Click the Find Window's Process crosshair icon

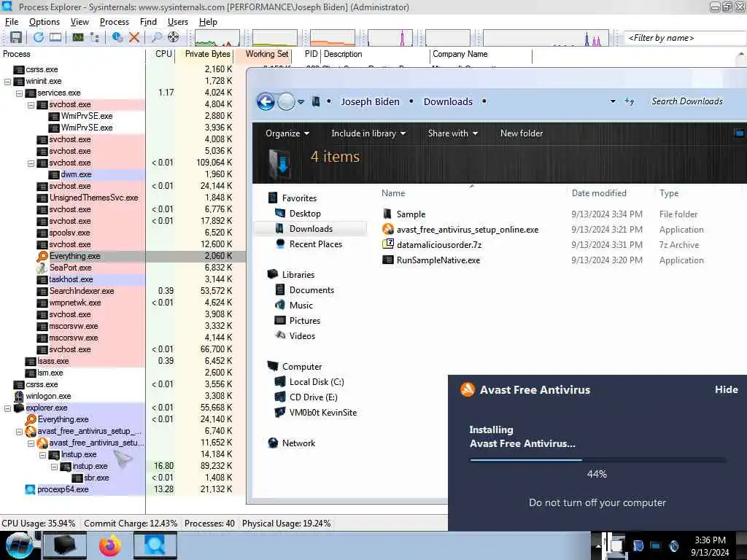pos(174,37)
